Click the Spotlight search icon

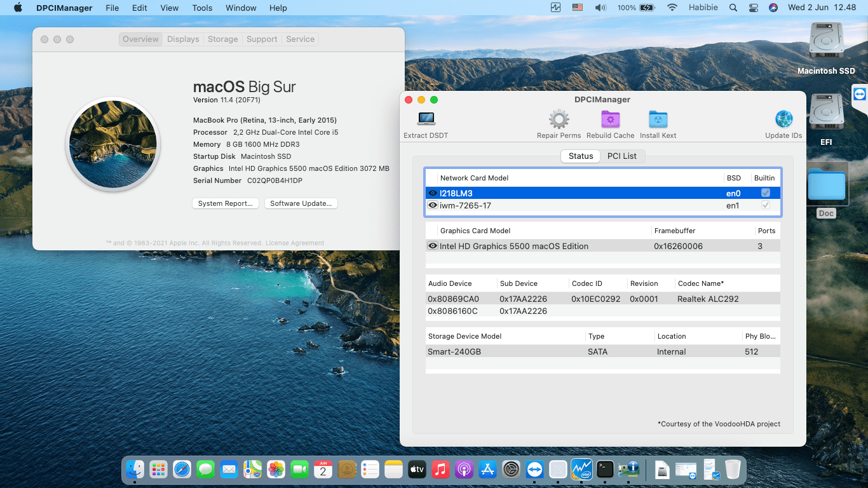point(733,8)
